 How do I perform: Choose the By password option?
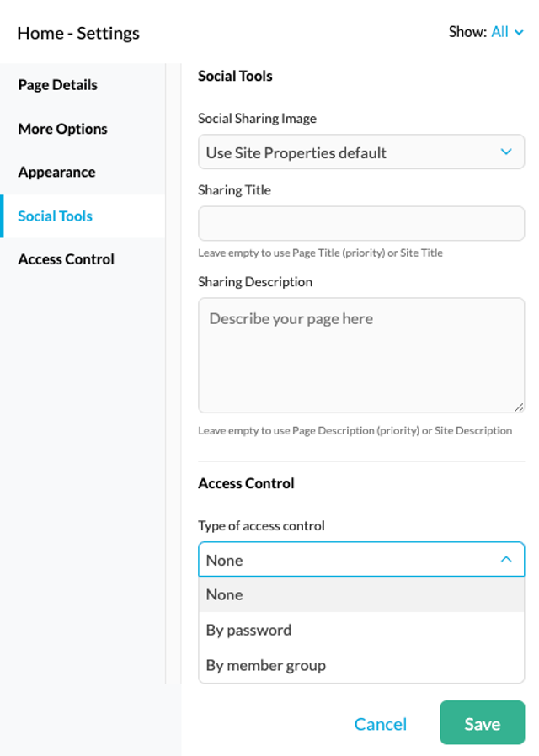coord(361,631)
